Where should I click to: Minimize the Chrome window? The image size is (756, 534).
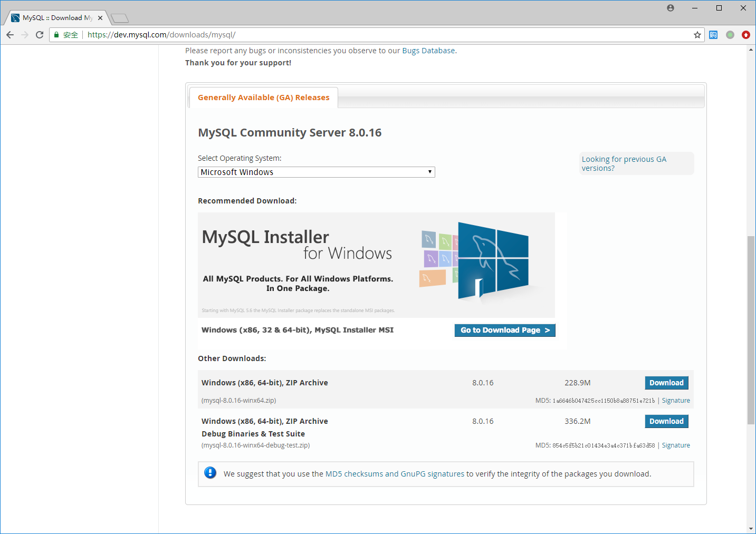[x=695, y=8]
